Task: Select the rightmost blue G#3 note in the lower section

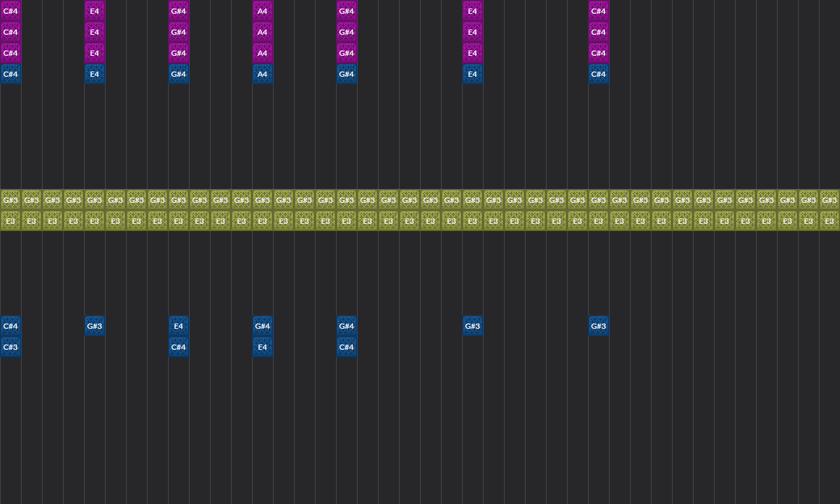Action: 598,326
